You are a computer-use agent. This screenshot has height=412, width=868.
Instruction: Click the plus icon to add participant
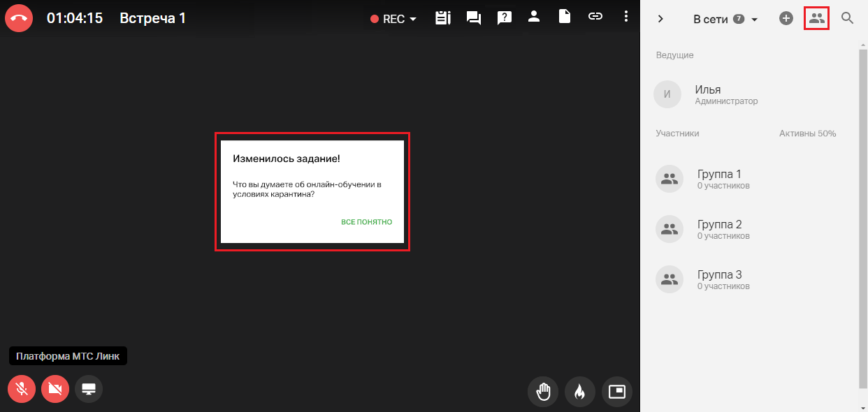tap(786, 19)
